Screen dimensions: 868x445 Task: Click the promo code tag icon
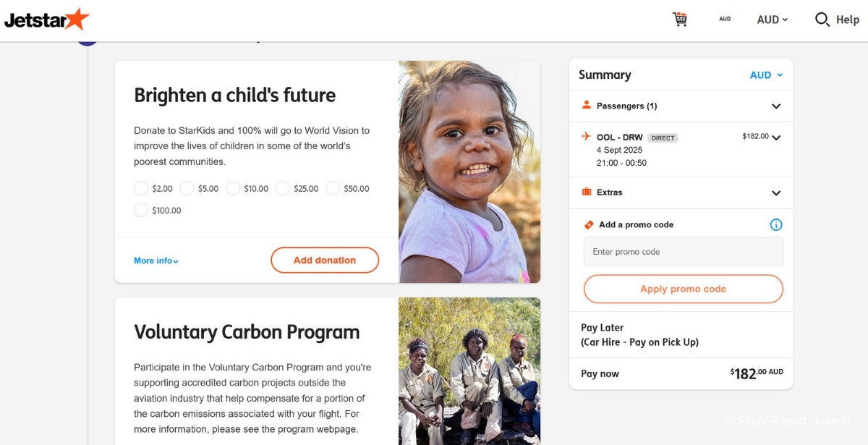(589, 225)
